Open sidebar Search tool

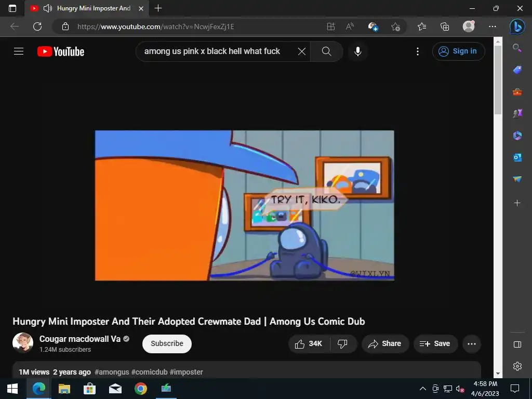point(517,48)
